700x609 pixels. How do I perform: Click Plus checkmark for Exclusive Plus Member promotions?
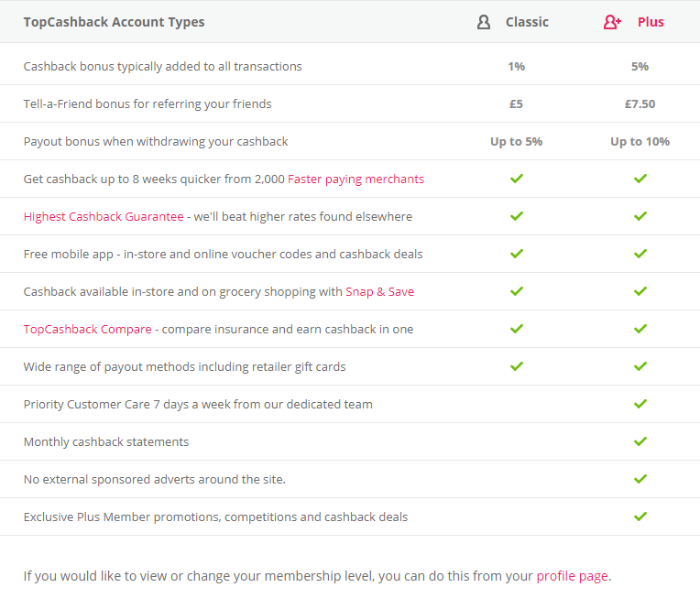click(x=640, y=516)
